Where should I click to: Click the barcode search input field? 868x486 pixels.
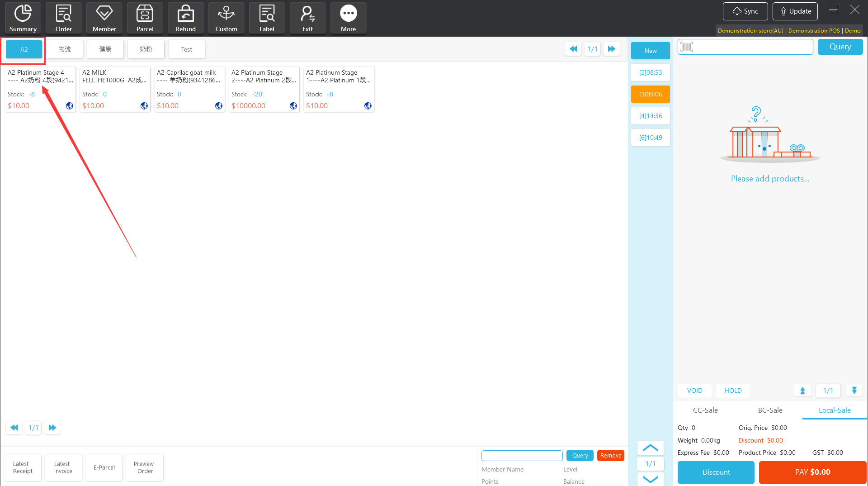click(x=753, y=47)
